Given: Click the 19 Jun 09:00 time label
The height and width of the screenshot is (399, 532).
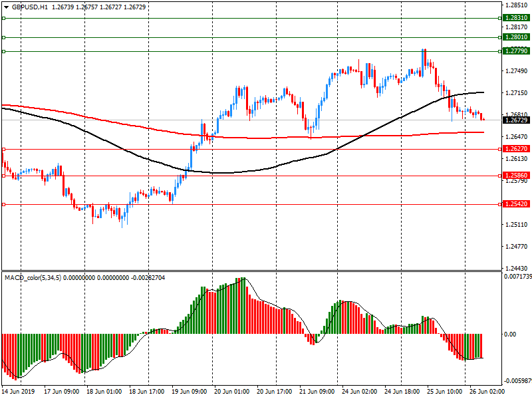Looking at the screenshot, I should [190, 392].
